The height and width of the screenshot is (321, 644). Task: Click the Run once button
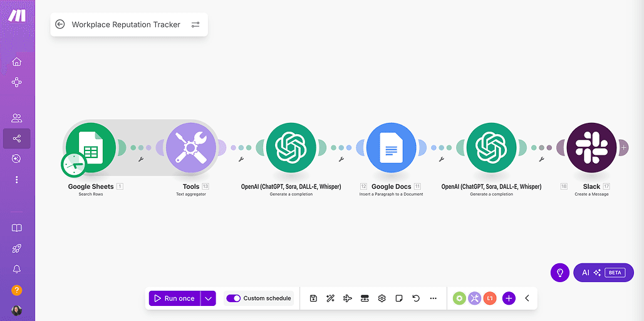pyautogui.click(x=175, y=298)
